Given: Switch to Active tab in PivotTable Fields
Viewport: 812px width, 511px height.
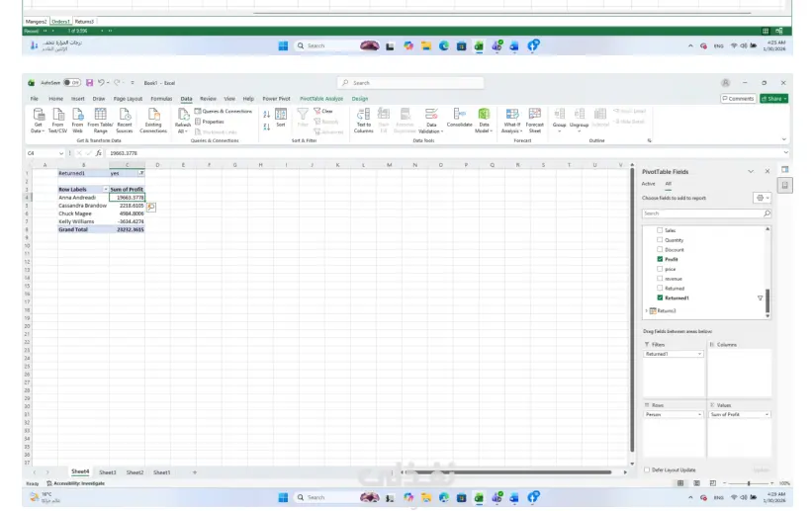Looking at the screenshot, I should click(648, 184).
